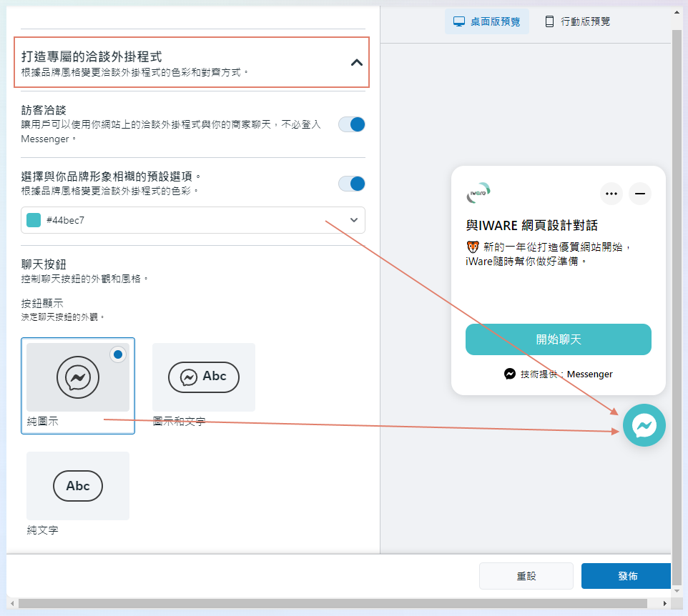Click the mobile phone icon in preview tabs
Image resolution: width=688 pixels, height=616 pixels.
click(x=549, y=21)
